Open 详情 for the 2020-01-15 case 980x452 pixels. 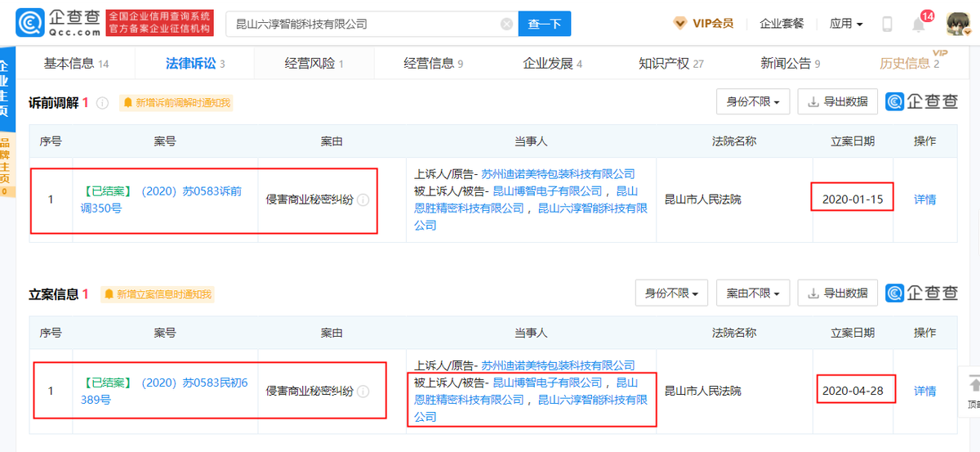924,199
